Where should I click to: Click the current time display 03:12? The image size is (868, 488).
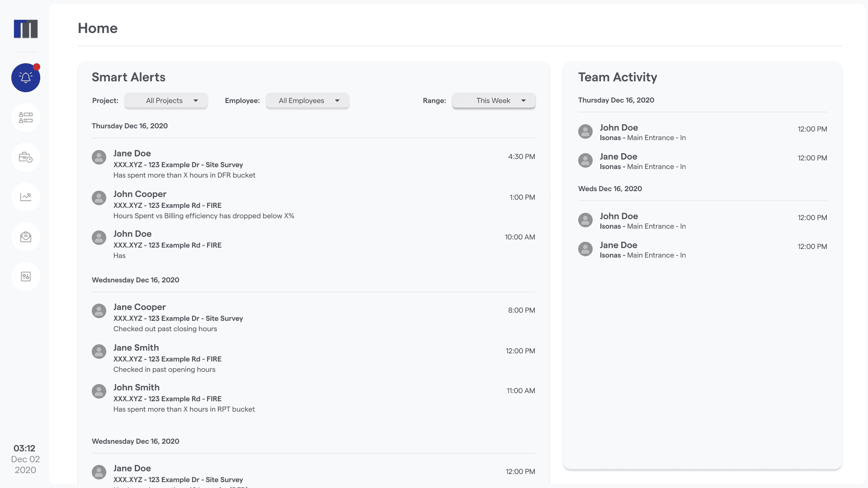point(25,448)
